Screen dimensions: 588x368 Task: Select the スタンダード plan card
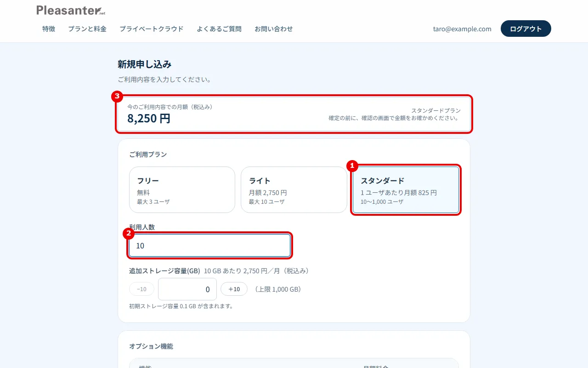point(406,190)
